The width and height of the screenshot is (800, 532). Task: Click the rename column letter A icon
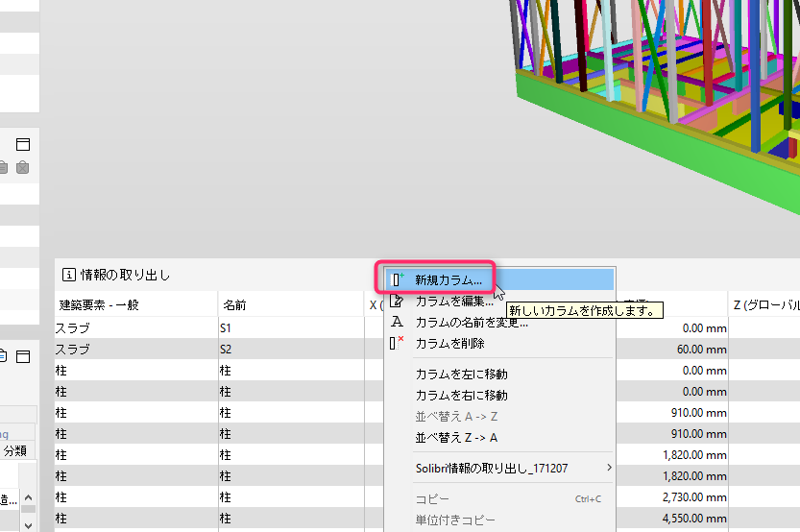point(397,322)
